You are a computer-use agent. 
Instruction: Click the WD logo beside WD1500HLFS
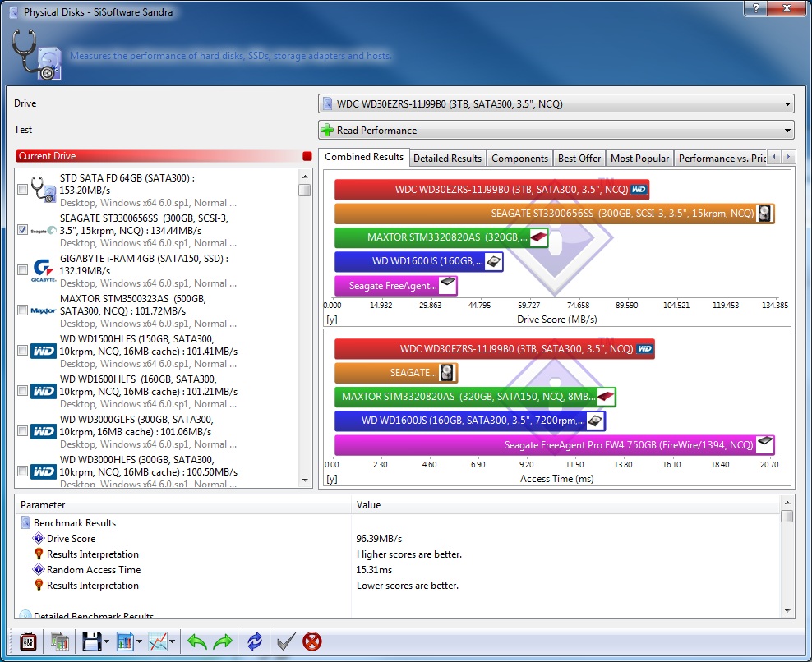(44, 351)
